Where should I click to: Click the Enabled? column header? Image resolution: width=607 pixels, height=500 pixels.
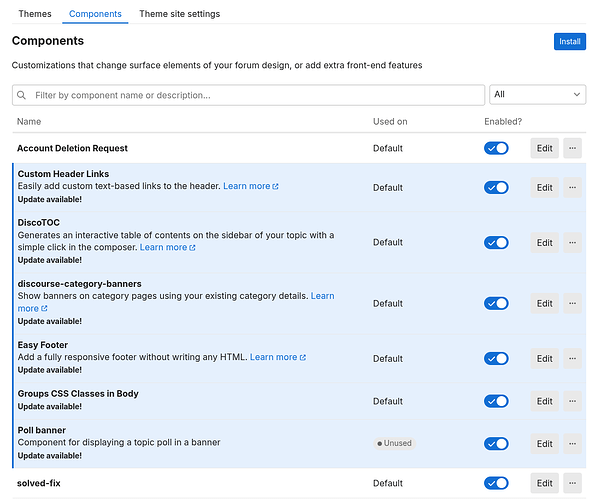[503, 122]
